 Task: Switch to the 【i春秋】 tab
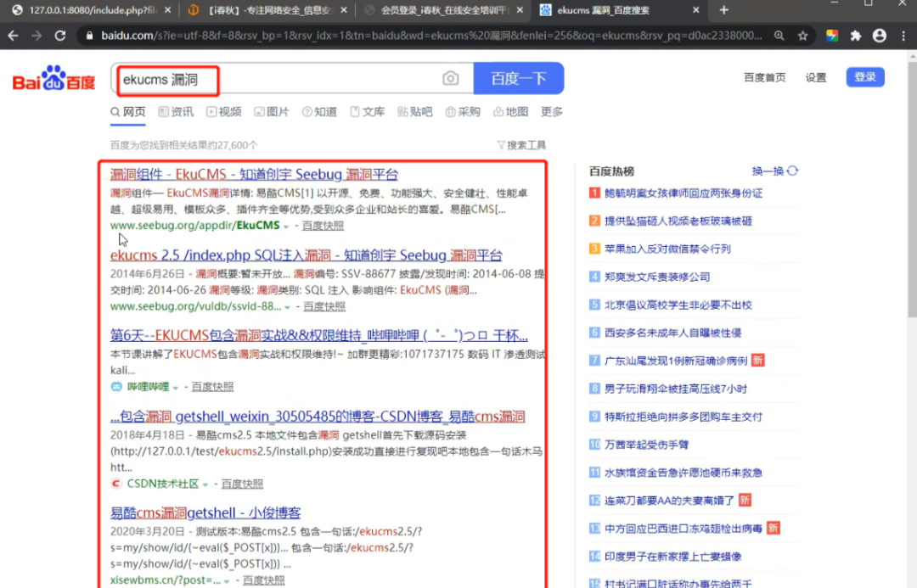tap(267, 10)
